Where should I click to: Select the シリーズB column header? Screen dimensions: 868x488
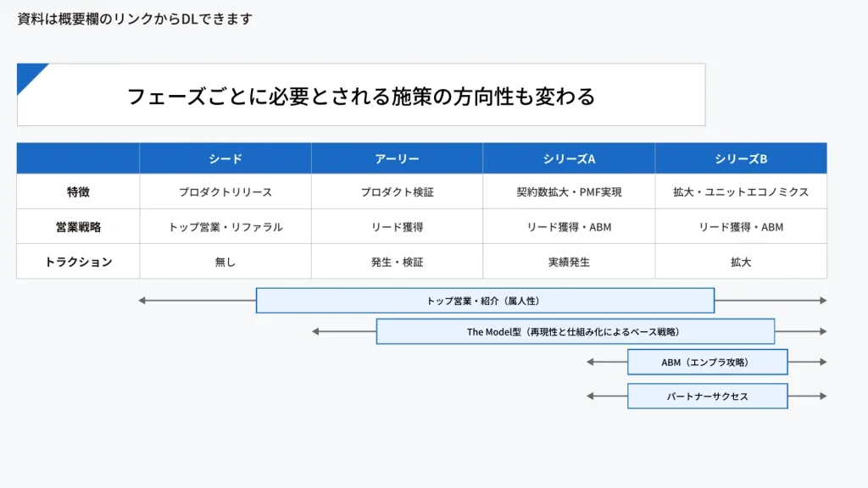741,158
